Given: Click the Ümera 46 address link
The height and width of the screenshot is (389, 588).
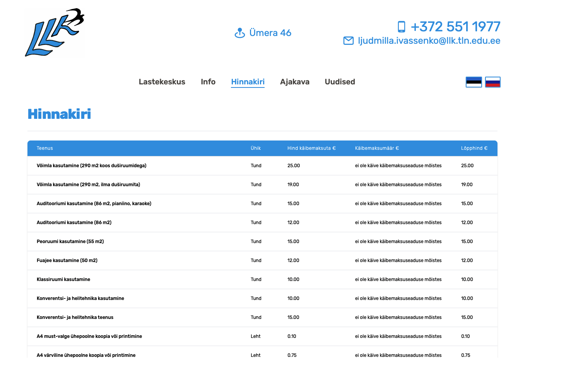Looking at the screenshot, I should click(x=270, y=33).
